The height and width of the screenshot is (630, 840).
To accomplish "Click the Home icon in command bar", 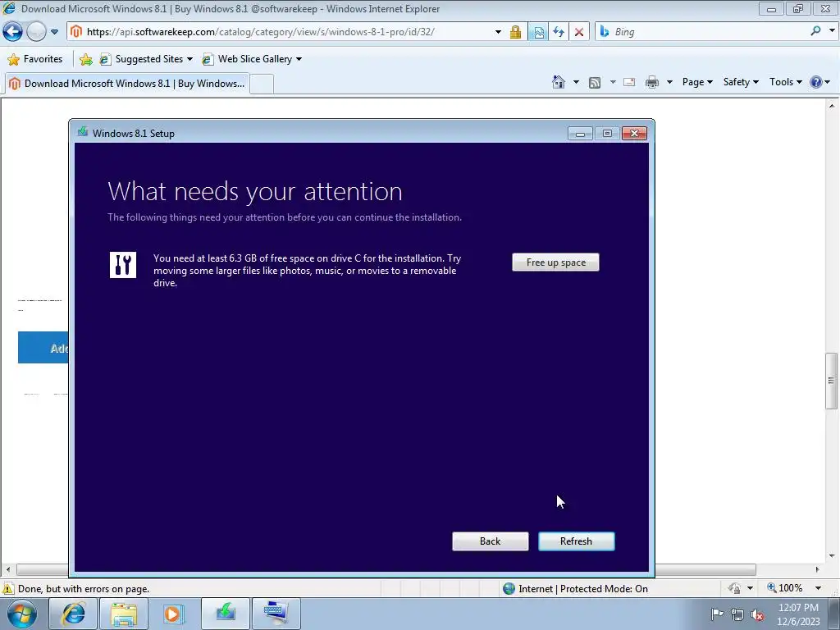I will [558, 82].
